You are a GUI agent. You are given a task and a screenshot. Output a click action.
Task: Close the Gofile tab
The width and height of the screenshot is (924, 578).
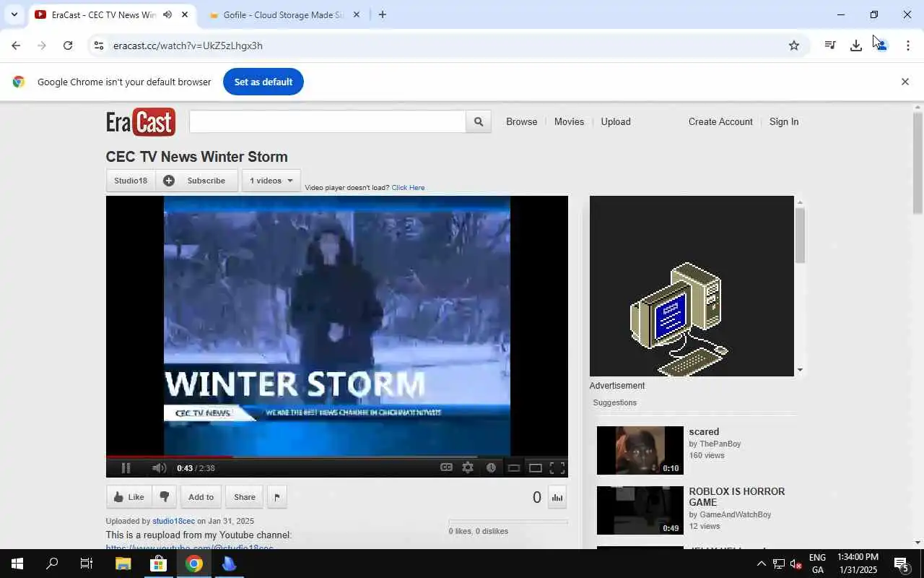356,14
